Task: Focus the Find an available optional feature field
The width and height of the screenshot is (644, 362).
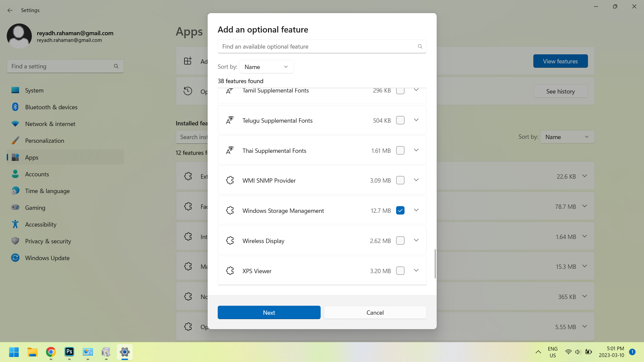Action: [x=317, y=47]
